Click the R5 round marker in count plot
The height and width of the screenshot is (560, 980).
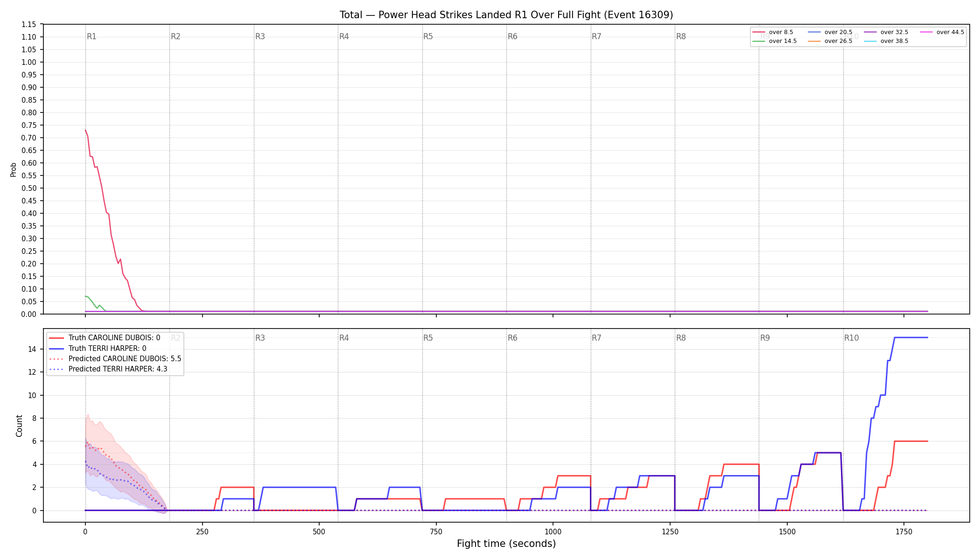pos(428,338)
